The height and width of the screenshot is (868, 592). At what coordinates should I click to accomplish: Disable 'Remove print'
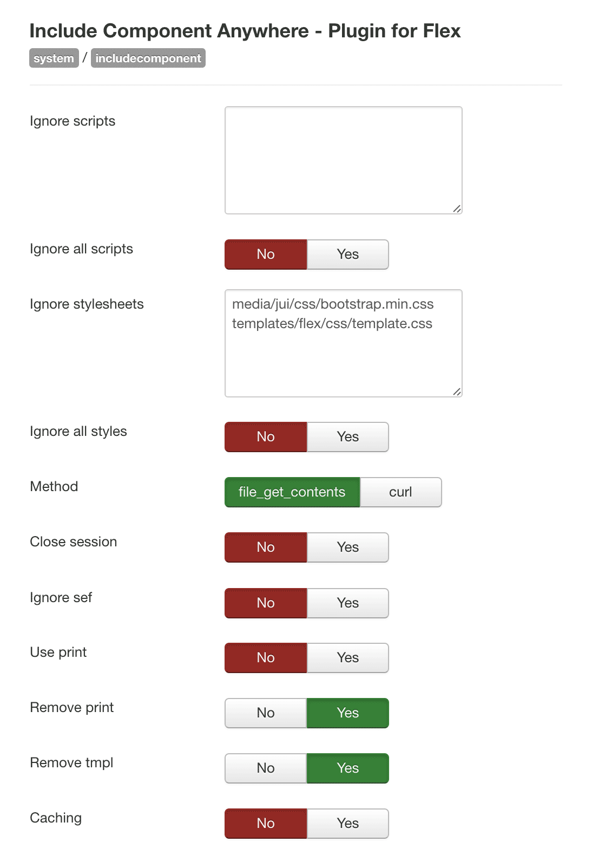click(x=265, y=713)
